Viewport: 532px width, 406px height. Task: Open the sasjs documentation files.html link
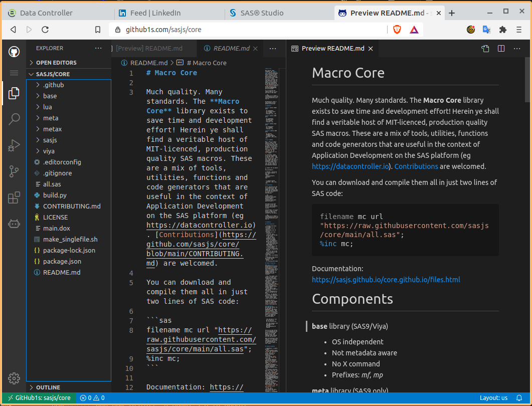[x=386, y=280]
